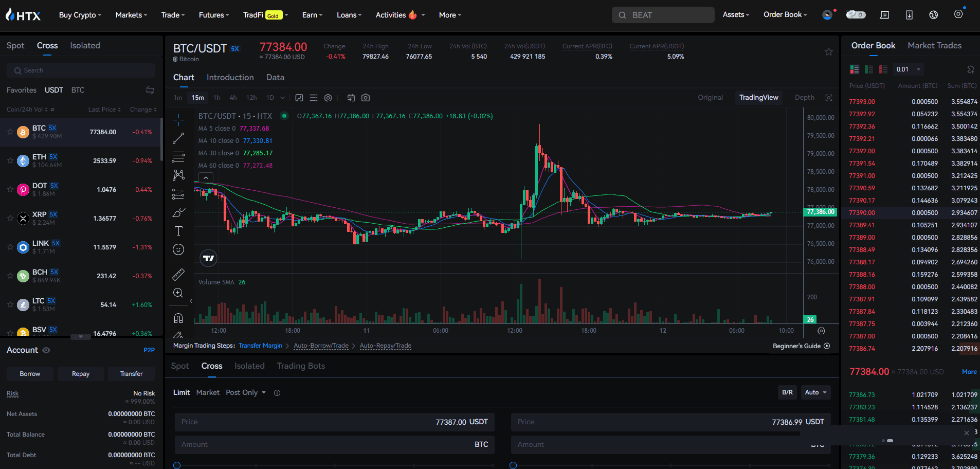The height and width of the screenshot is (469, 980).
Task: Enter fullscreen chart mode
Action: [829, 98]
